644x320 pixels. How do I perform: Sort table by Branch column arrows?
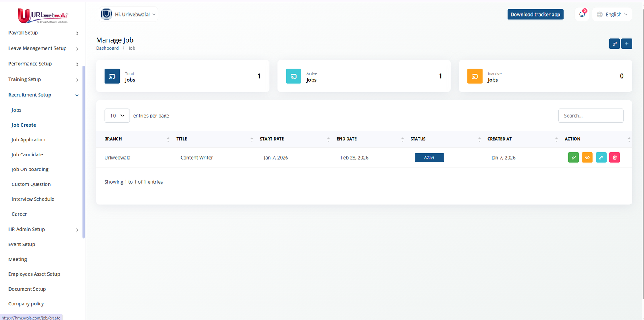[168, 139]
